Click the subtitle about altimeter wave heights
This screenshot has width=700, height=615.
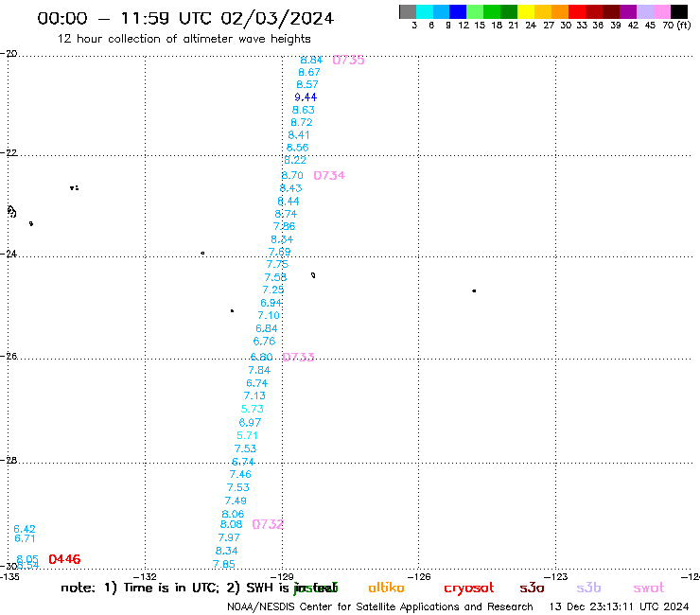(184, 39)
